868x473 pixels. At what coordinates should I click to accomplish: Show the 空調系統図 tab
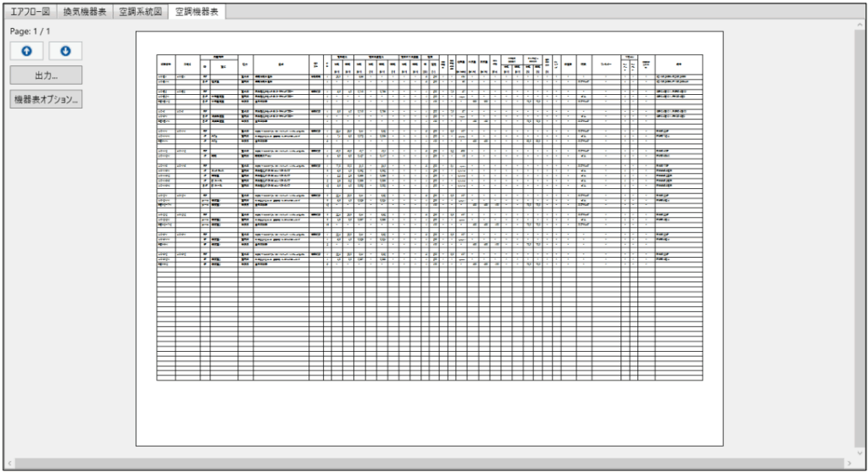point(140,12)
